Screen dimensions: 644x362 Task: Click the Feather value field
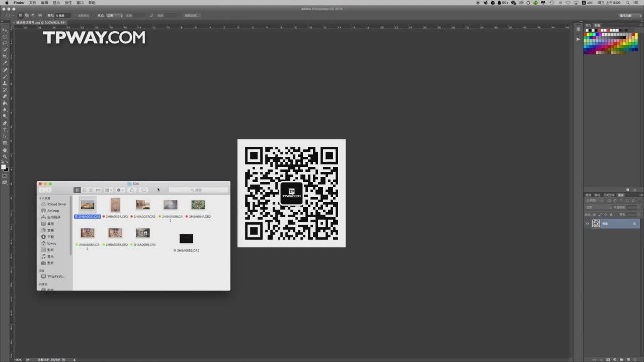[x=64, y=16]
